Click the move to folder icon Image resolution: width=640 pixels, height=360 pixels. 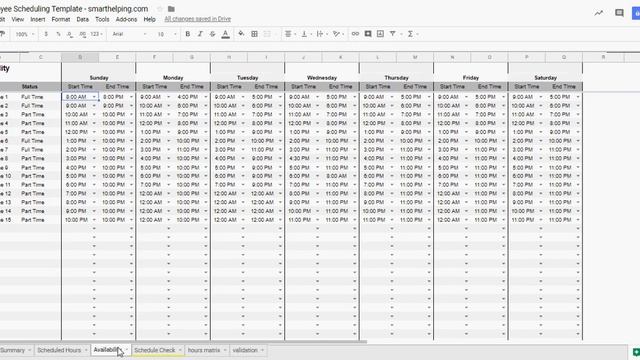pyautogui.click(x=171, y=9)
